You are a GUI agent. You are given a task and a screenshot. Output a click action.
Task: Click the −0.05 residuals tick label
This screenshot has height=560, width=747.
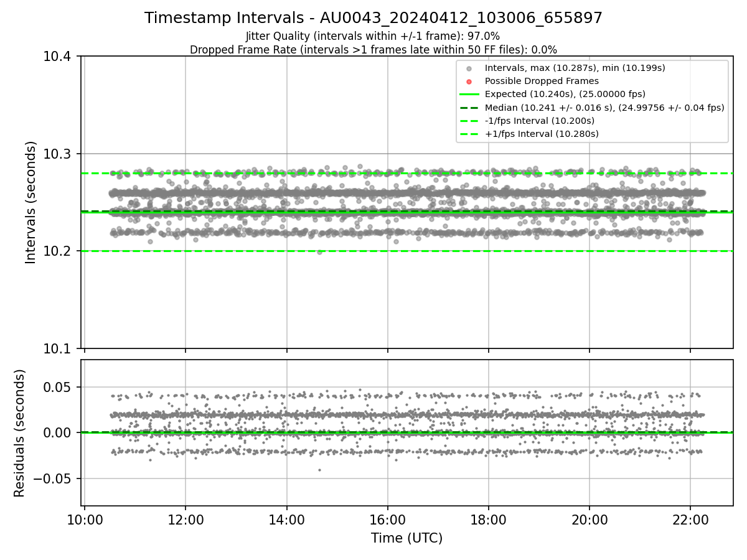coord(54,478)
